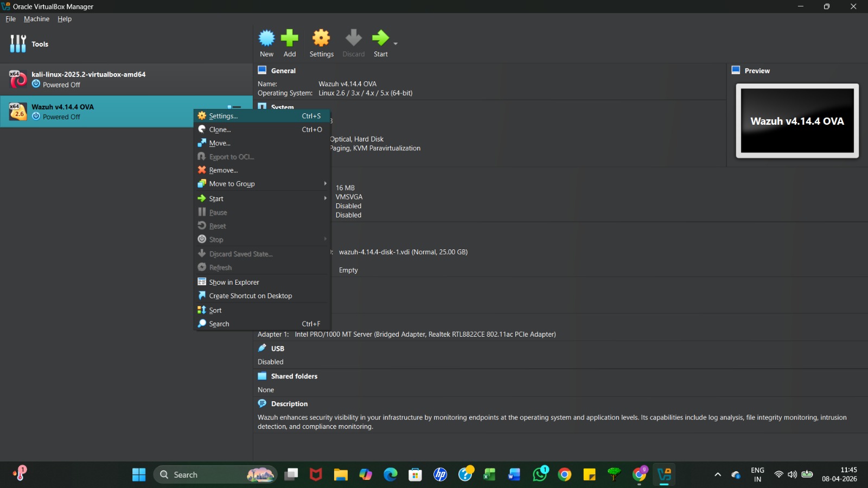Click the 'Adapter 1: Intel PRO/1000 MT Server' line
868x488 pixels.
pos(407,335)
